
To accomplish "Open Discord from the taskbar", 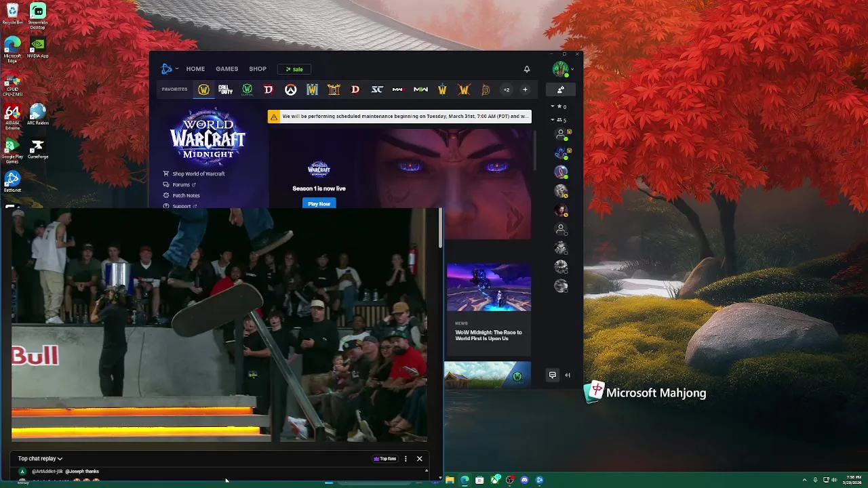I will [x=525, y=480].
